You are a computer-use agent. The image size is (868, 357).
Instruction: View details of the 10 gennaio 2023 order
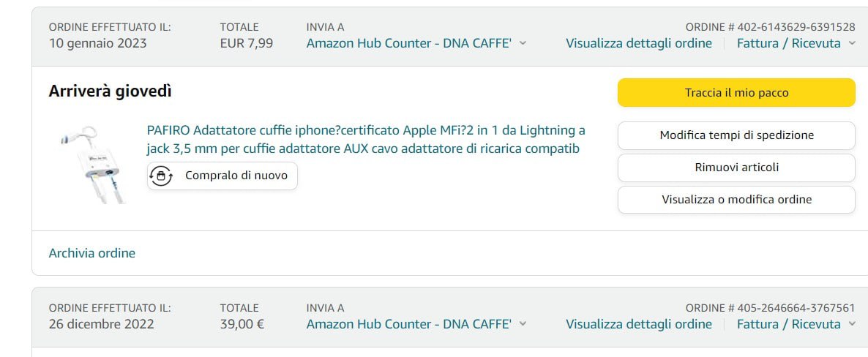click(x=638, y=43)
